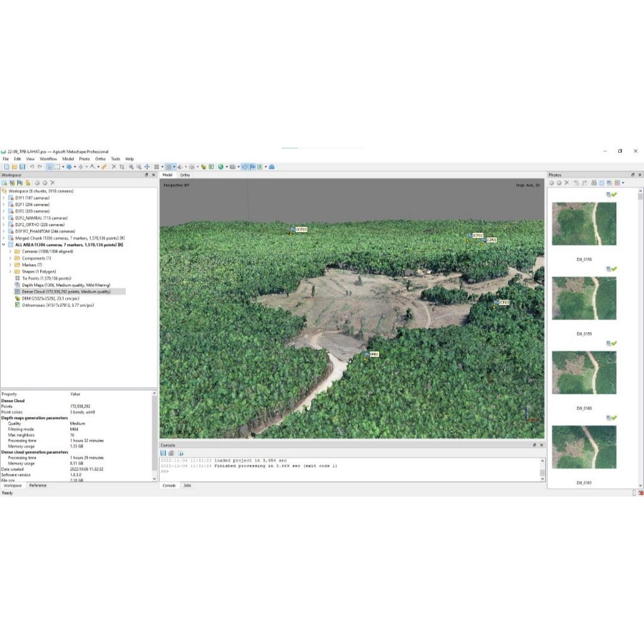Select the Orthomosaic item in Workspace tree
644x644 pixels.
[58, 305]
